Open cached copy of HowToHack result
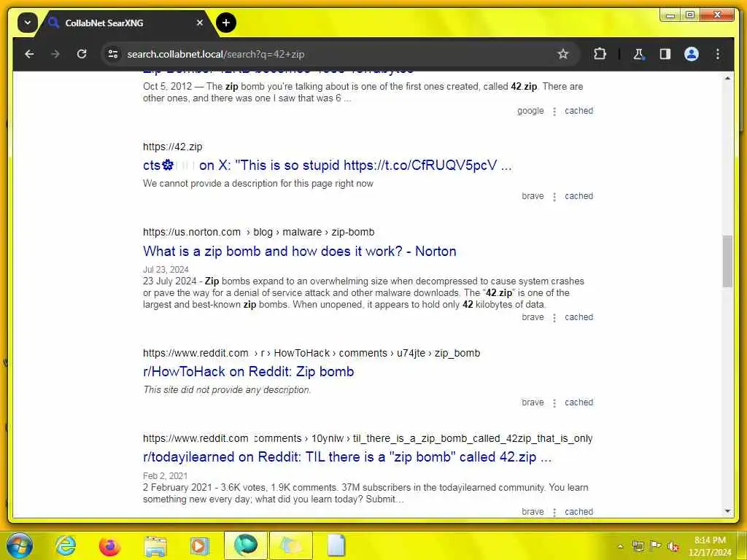Image resolution: width=747 pixels, height=560 pixels. pyautogui.click(x=578, y=402)
